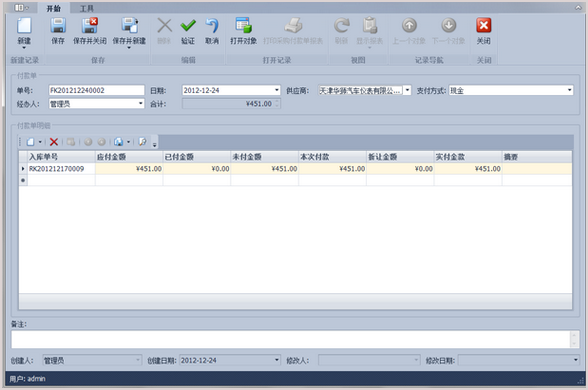Switch to the 工具 tab

pos(87,8)
